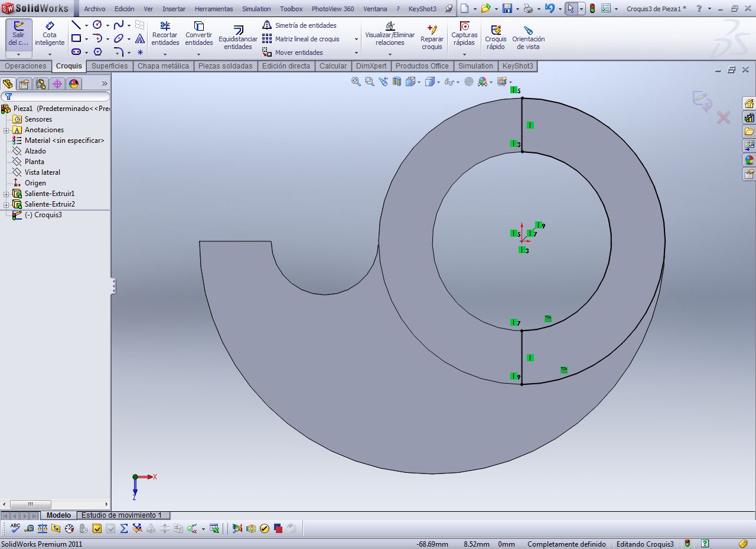Viewport: 756px width, 549px height.
Task: Open dropdown arrow under Recortar entidades
Action: [165, 54]
